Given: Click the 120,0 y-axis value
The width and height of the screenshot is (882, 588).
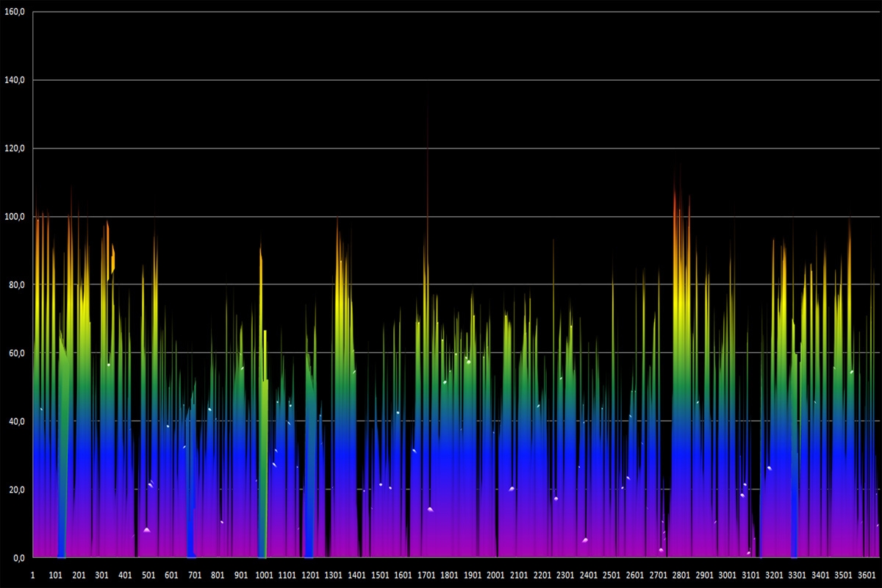Looking at the screenshot, I should pos(16,148).
